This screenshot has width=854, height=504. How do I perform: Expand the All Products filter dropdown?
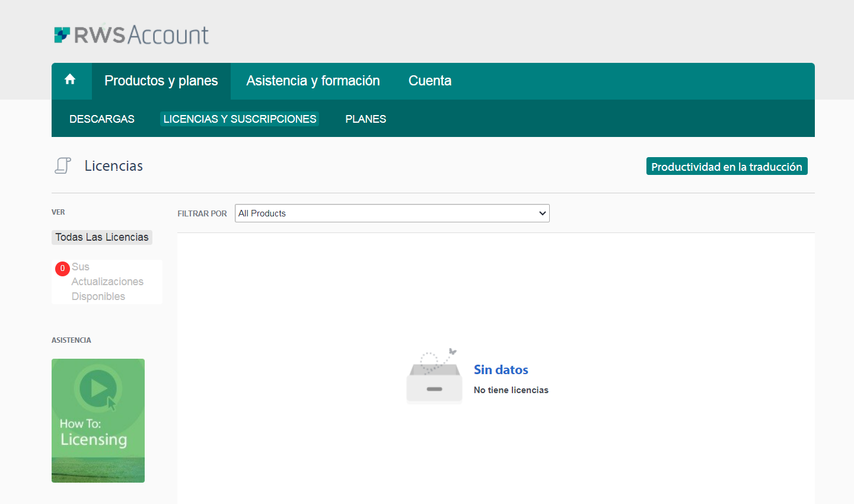point(392,213)
